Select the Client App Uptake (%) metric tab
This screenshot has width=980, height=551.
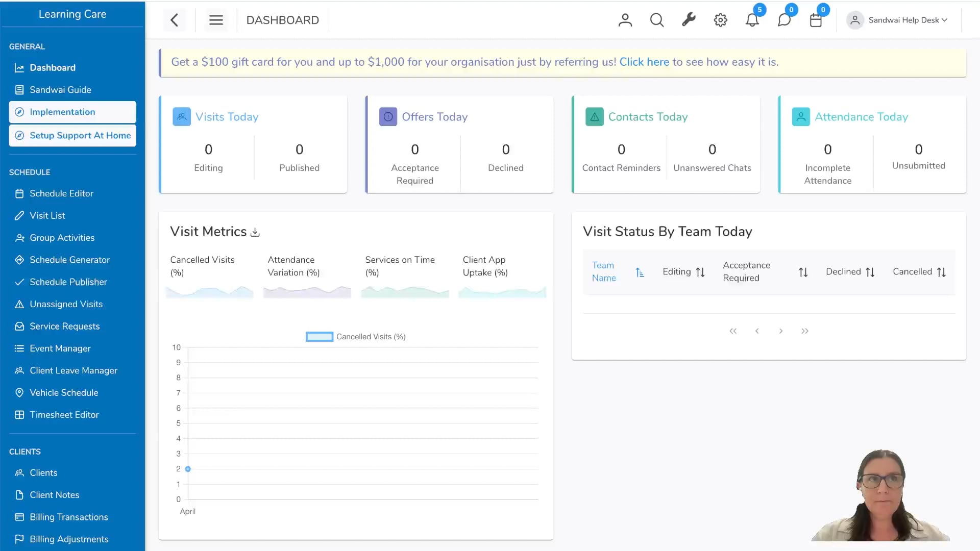[x=502, y=276]
